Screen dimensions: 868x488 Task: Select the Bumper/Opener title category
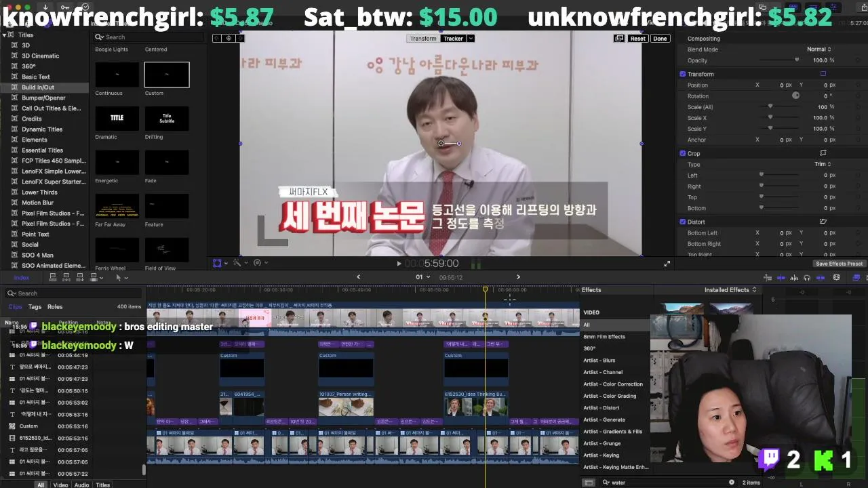(43, 98)
